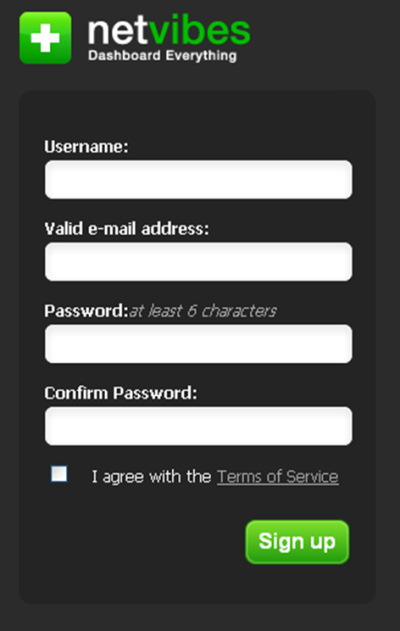Viewport: 400px width, 631px height.
Task: Click the green plus Netvibes logo icon
Action: [45, 38]
